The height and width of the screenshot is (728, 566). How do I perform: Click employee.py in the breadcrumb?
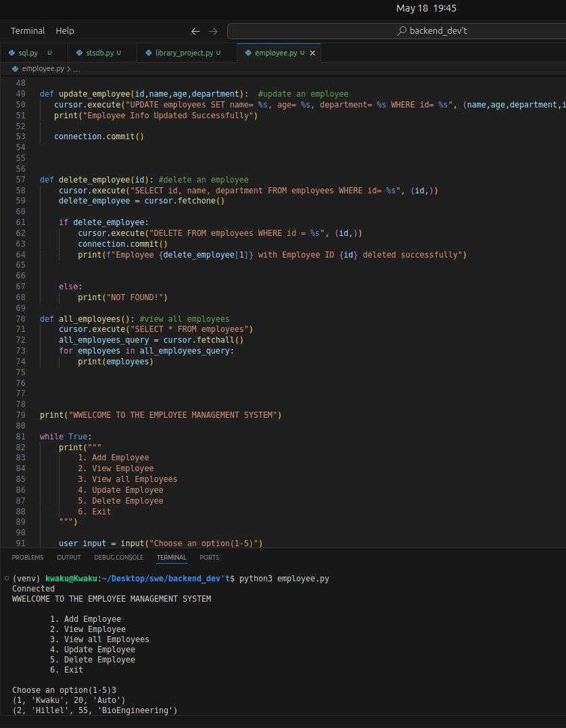[x=43, y=69]
